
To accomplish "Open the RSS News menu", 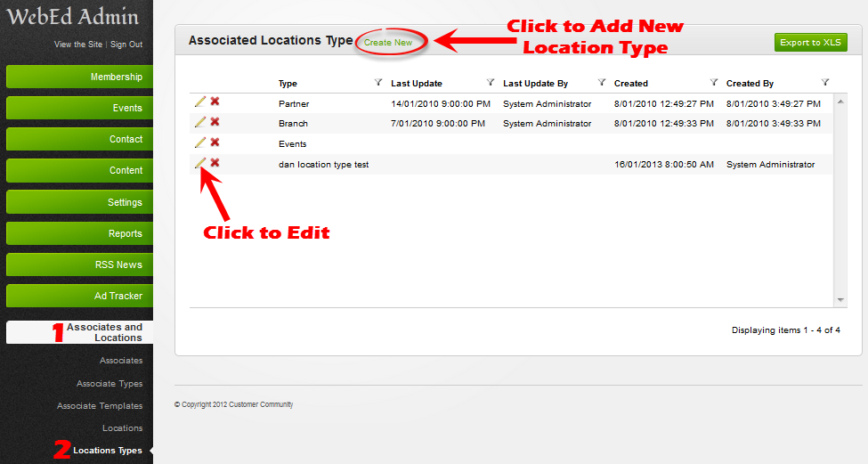I will (80, 265).
